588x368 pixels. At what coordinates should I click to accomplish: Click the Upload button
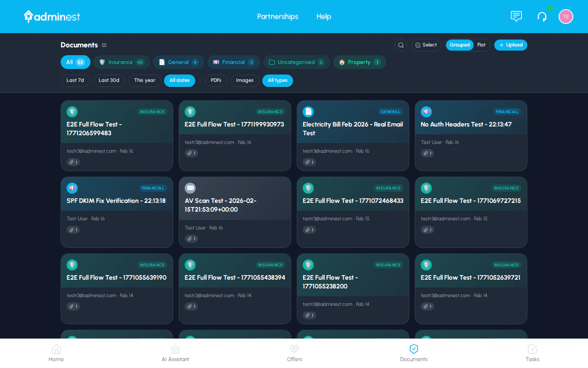511,45
